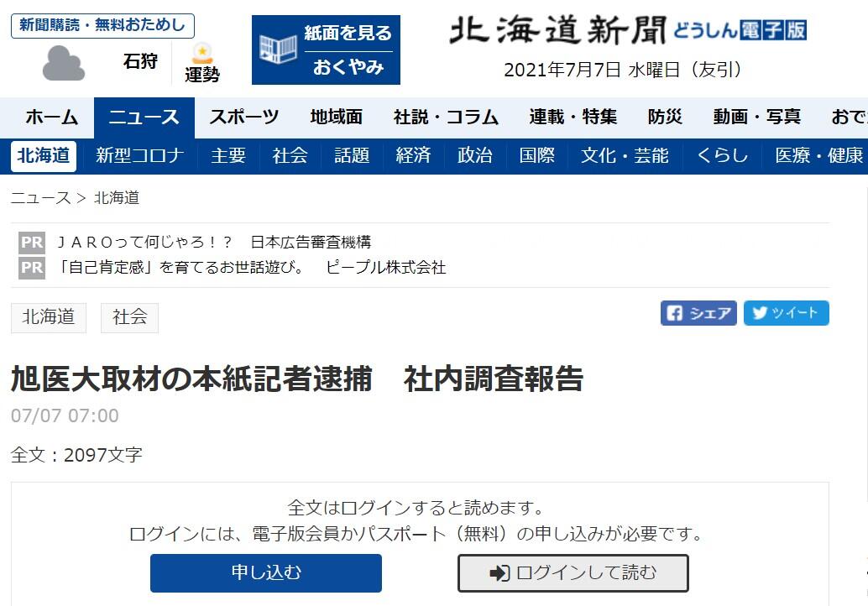Open 新聞購読・無料おためし link
The height and width of the screenshot is (606, 868).
pyautogui.click(x=102, y=25)
